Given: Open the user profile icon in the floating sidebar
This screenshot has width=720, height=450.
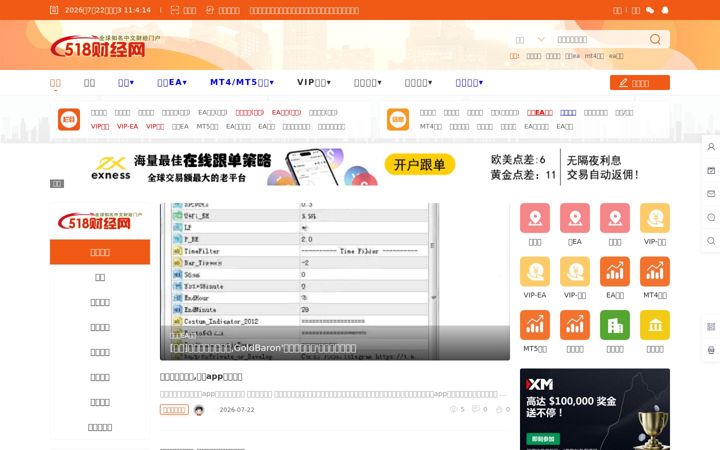Looking at the screenshot, I should [x=711, y=147].
